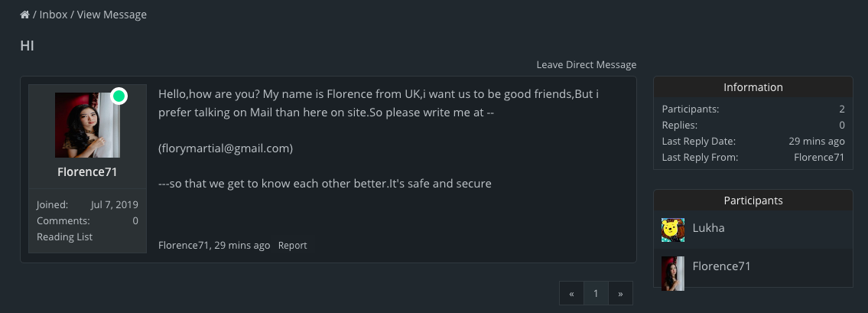This screenshot has height=313, width=868.
Task: Click the green online status dot
Action: (x=119, y=96)
